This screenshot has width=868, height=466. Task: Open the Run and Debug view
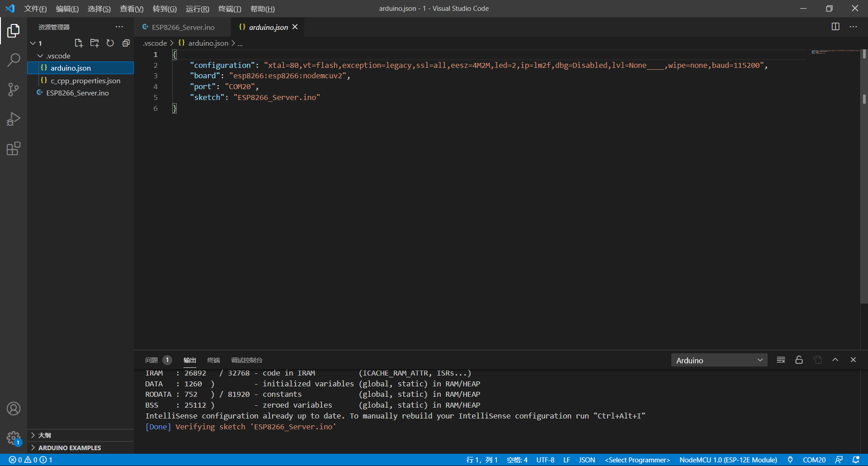click(x=14, y=119)
